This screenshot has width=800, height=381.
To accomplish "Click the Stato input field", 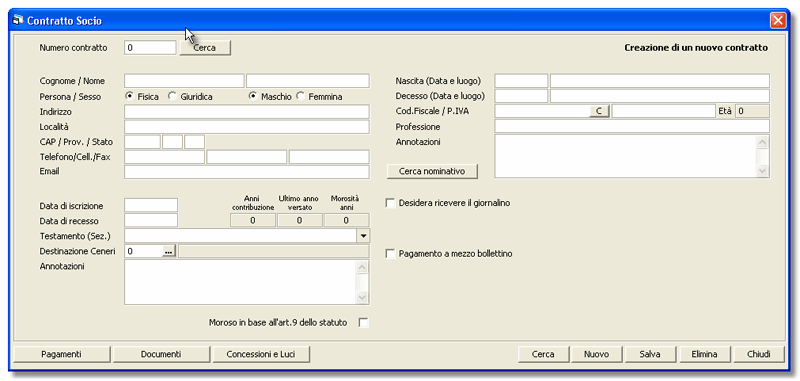I will click(x=194, y=142).
